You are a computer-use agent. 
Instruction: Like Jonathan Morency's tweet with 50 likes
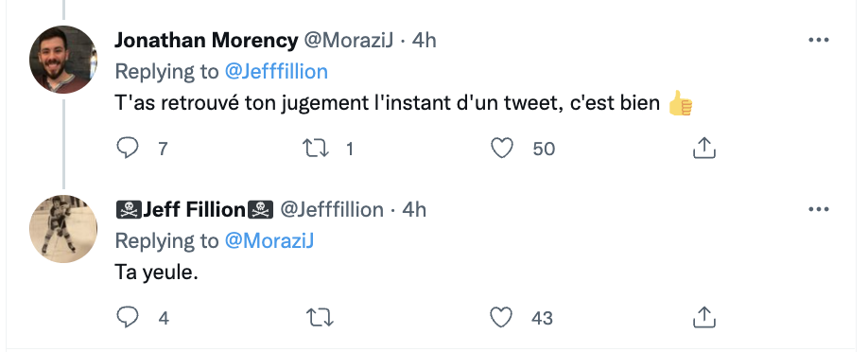[x=502, y=149]
